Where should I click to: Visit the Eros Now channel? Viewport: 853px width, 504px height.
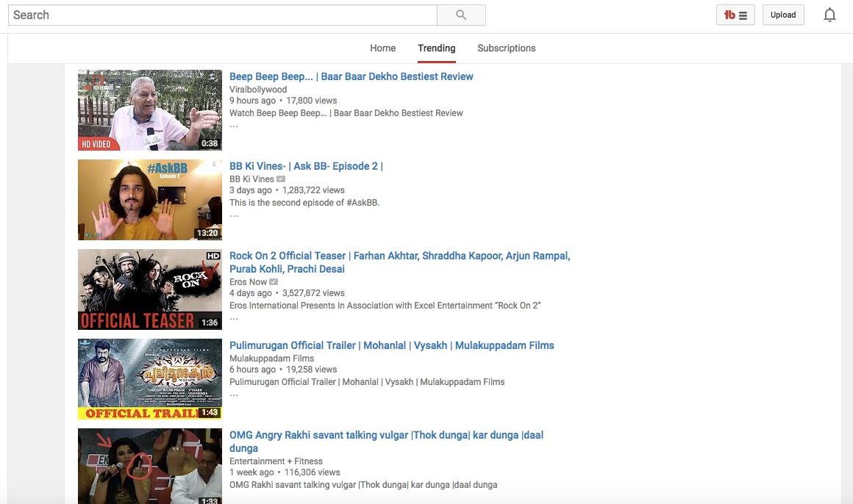click(x=248, y=281)
